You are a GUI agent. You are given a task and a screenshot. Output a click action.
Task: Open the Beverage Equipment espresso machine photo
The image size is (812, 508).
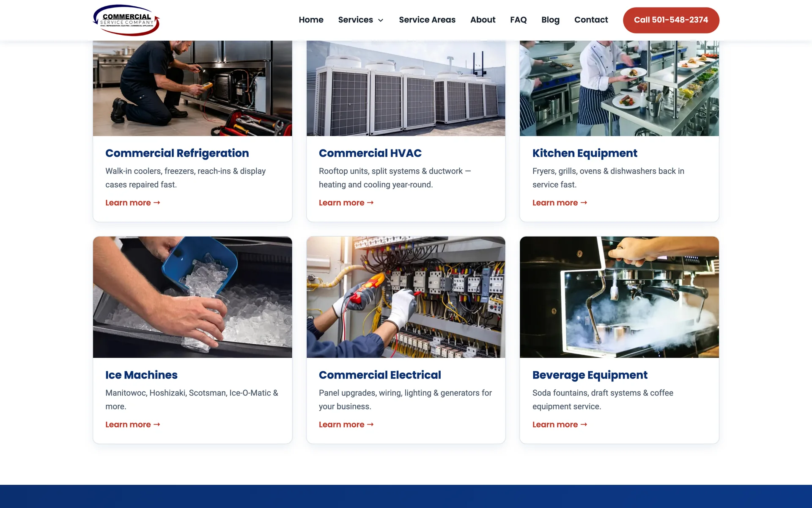pyautogui.click(x=619, y=297)
